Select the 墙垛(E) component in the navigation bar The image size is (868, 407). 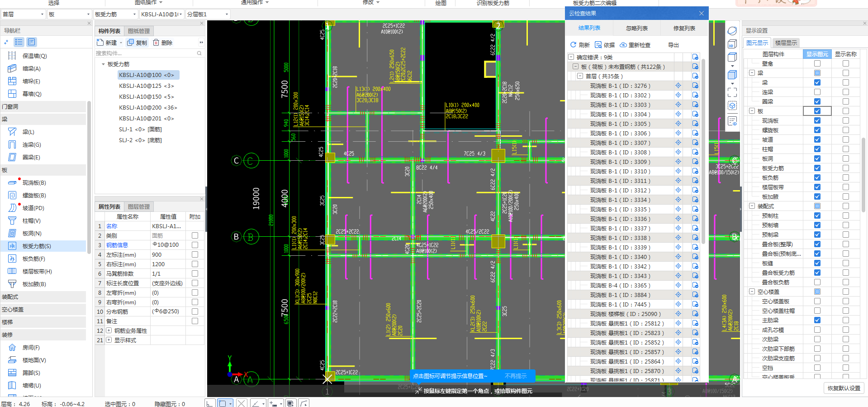31,81
